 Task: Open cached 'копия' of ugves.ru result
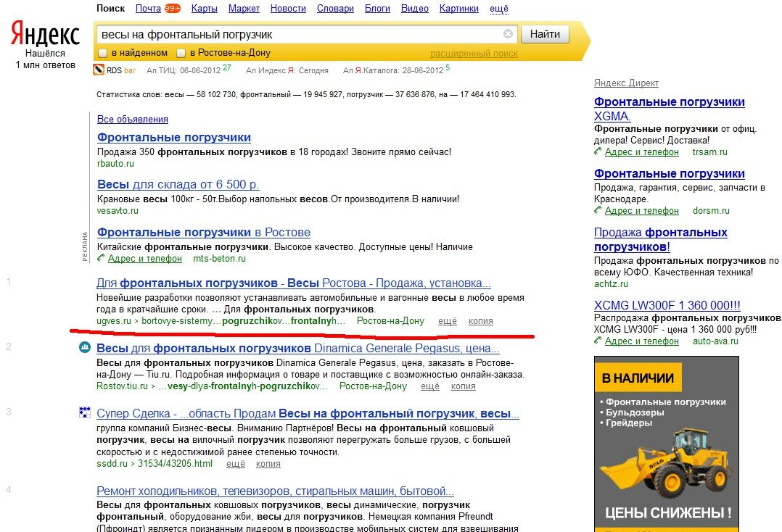(x=481, y=321)
